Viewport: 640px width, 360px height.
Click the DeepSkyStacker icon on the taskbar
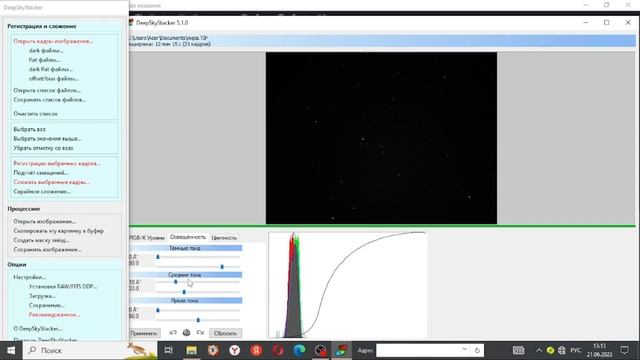(342, 350)
